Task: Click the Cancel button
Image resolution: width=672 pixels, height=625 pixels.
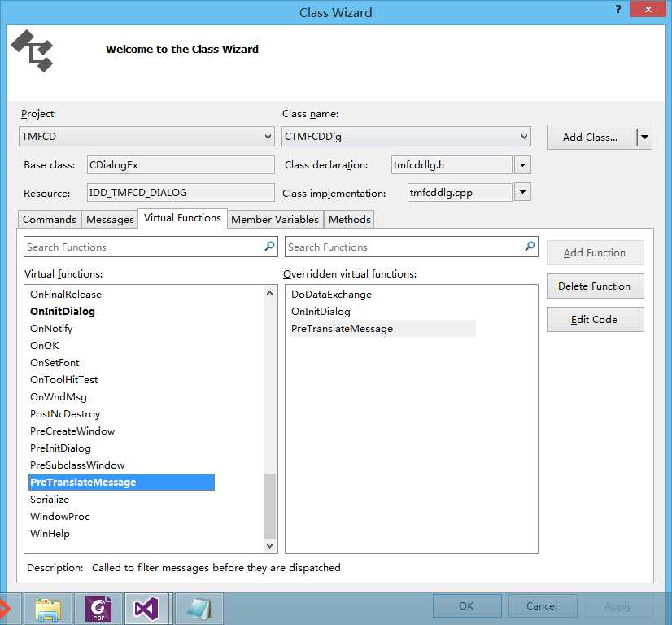Action: (x=542, y=606)
